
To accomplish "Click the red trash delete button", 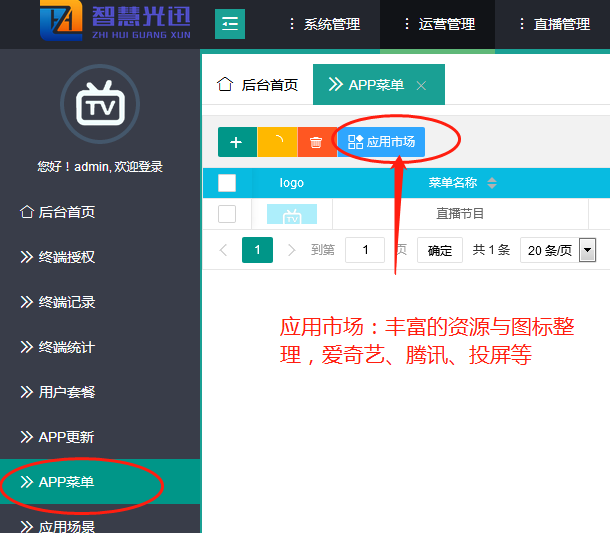I will tap(316, 142).
